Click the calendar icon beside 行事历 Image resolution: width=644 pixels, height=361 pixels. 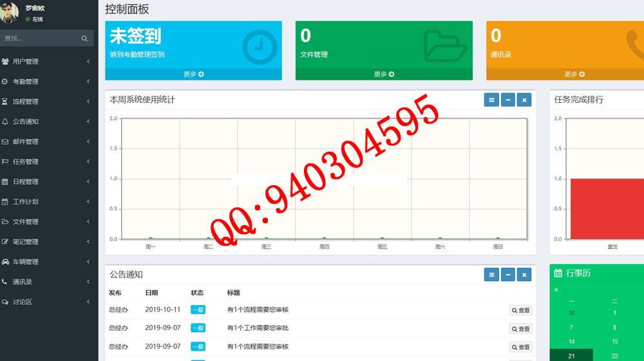558,273
